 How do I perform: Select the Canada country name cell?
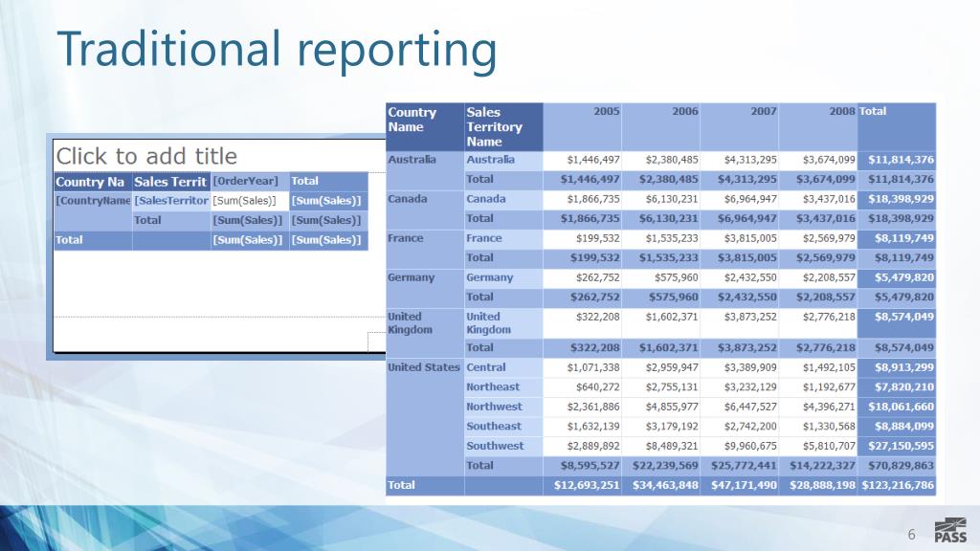pyautogui.click(x=425, y=209)
